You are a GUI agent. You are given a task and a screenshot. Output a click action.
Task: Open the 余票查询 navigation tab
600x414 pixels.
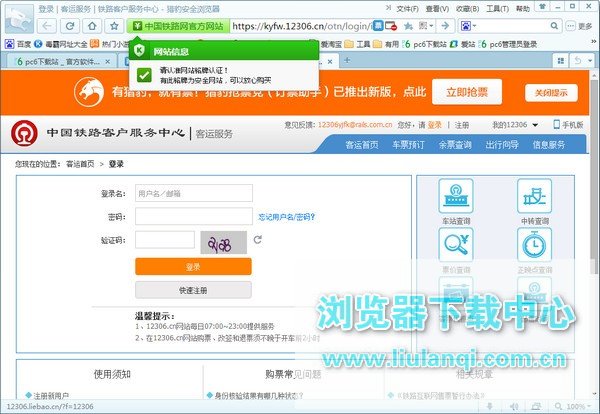[455, 145]
